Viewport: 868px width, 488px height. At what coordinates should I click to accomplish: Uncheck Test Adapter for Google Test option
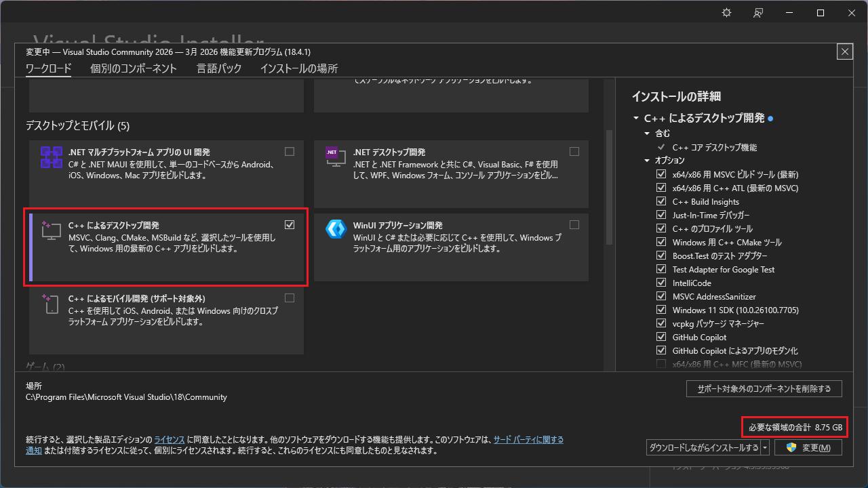[661, 269]
